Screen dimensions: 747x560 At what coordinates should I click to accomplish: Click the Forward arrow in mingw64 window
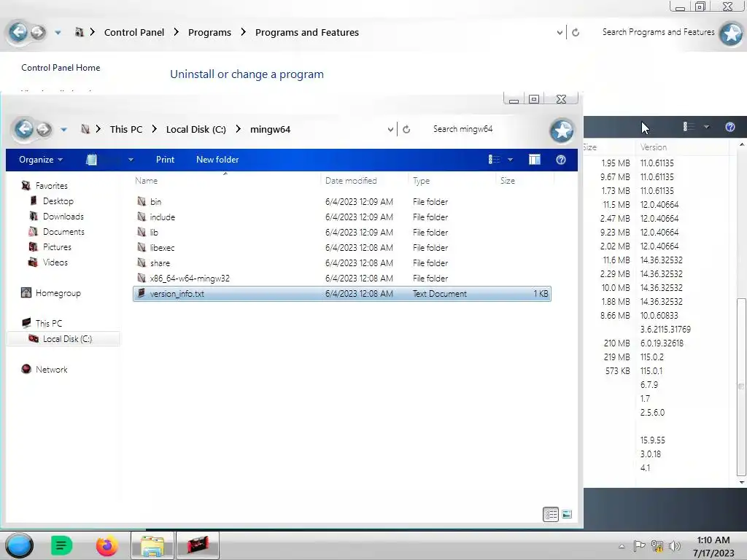tap(43, 129)
